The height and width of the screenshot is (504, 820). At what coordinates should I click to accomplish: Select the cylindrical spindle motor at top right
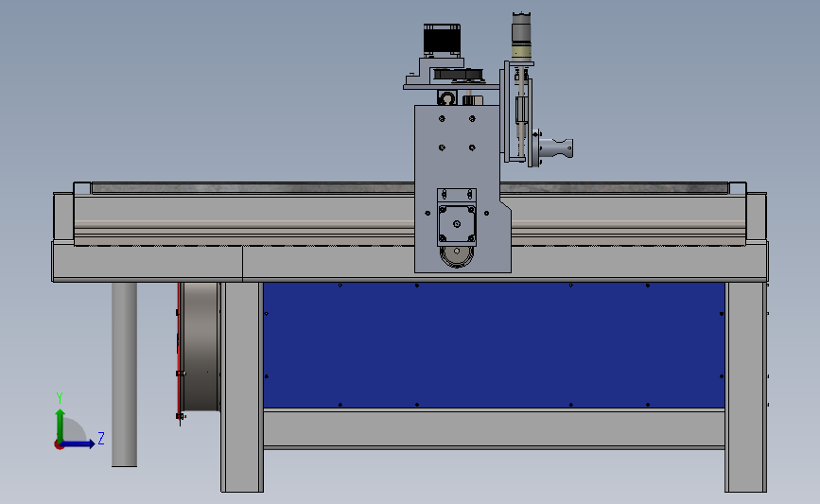tap(521, 35)
